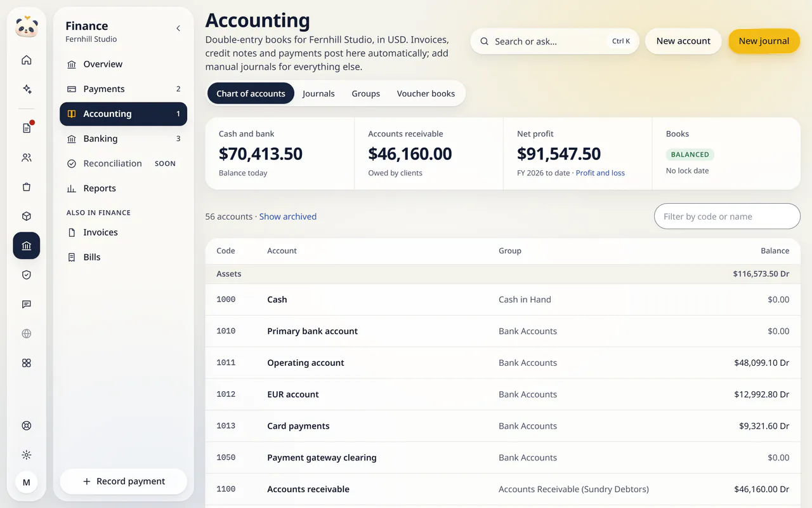Open the Profit and loss link

[600, 173]
